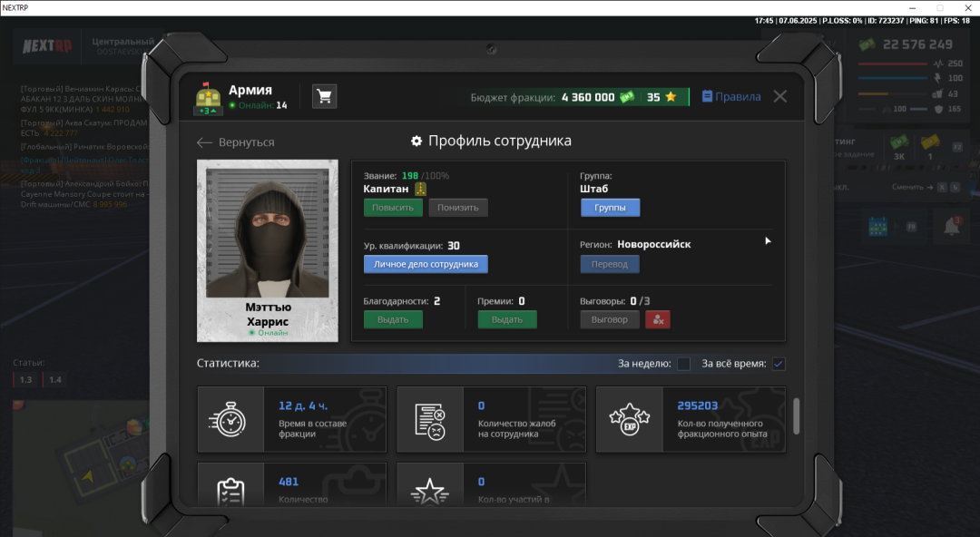This screenshot has height=537, width=980.
Task: Open the faction shop cart icon
Action: 324,97
